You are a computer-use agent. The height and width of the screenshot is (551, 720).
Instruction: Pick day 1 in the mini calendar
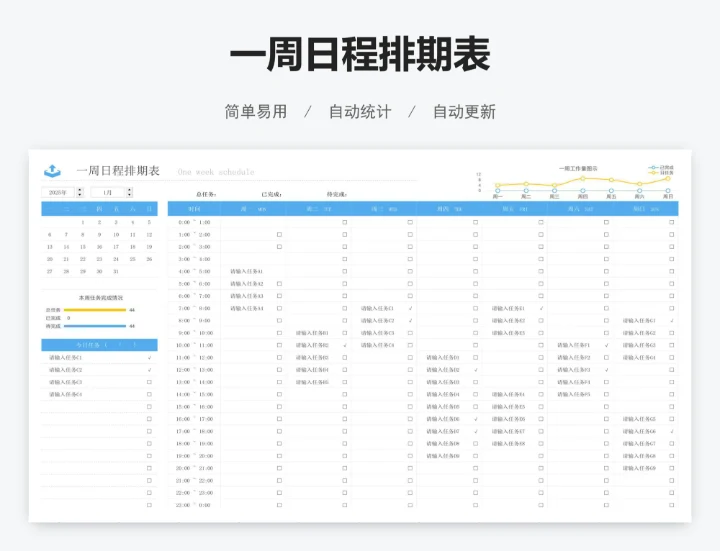pyautogui.click(x=83, y=222)
